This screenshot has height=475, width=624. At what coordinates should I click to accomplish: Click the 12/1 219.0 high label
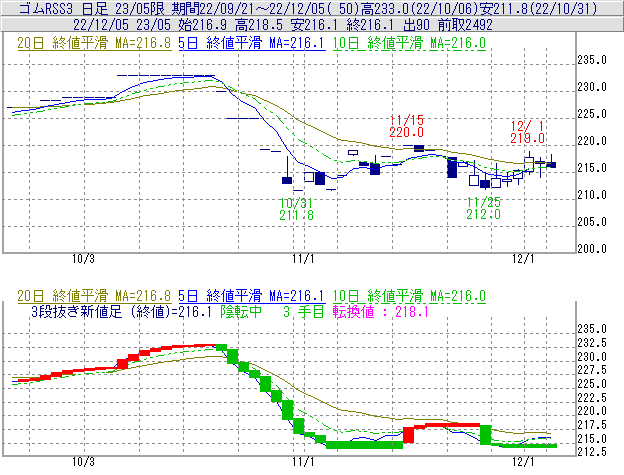click(527, 132)
